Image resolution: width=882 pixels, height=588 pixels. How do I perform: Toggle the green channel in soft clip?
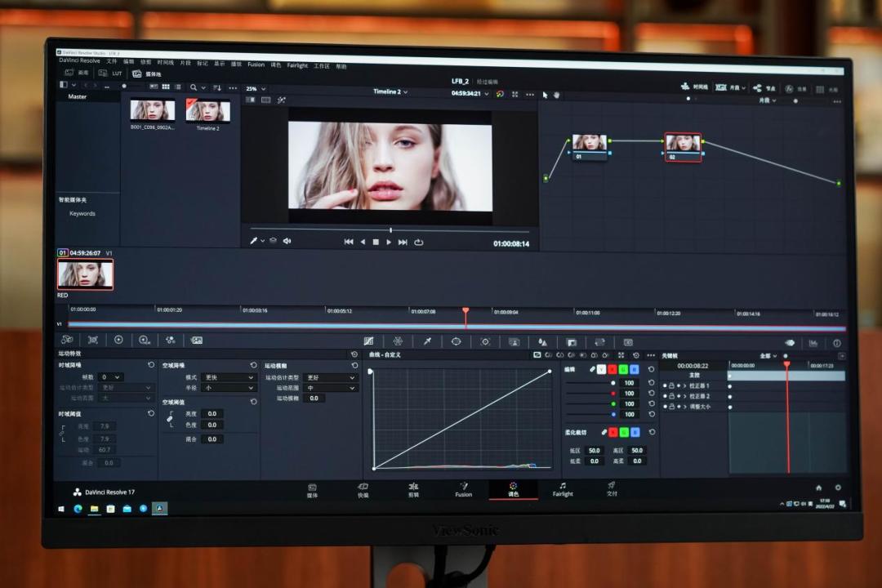point(624,432)
